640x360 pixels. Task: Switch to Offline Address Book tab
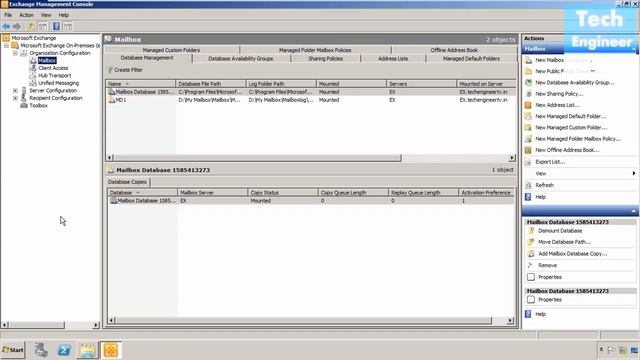pos(454,50)
